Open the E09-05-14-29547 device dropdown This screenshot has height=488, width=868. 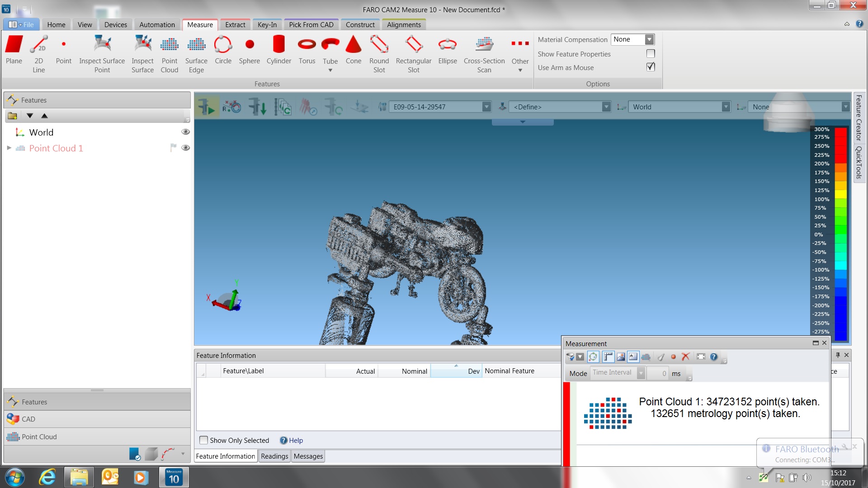click(486, 107)
